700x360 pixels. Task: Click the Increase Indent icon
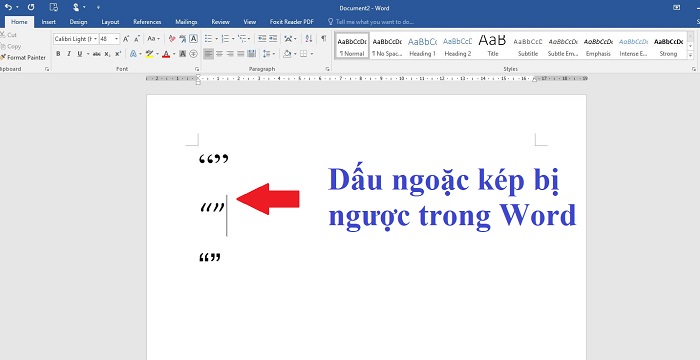point(273,39)
